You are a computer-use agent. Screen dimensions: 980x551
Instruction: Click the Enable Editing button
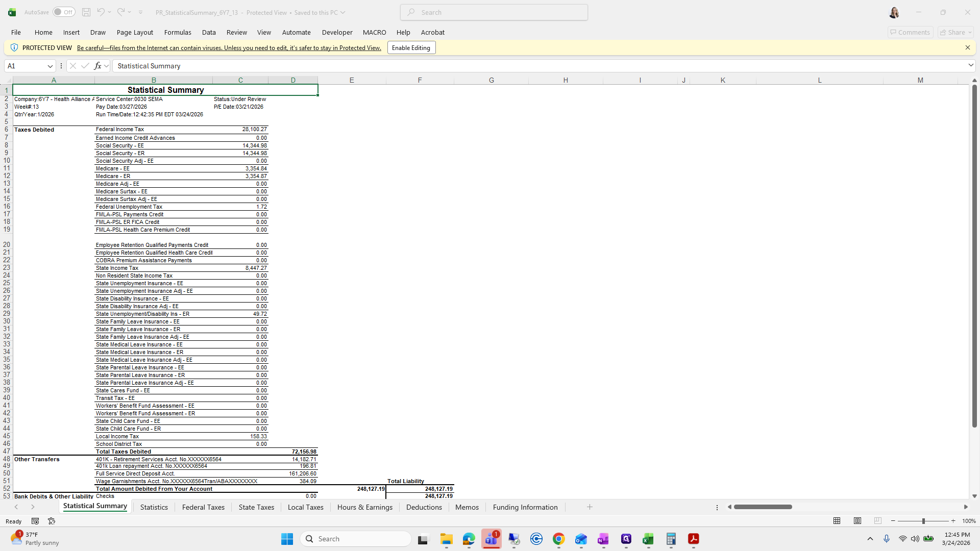(x=411, y=48)
